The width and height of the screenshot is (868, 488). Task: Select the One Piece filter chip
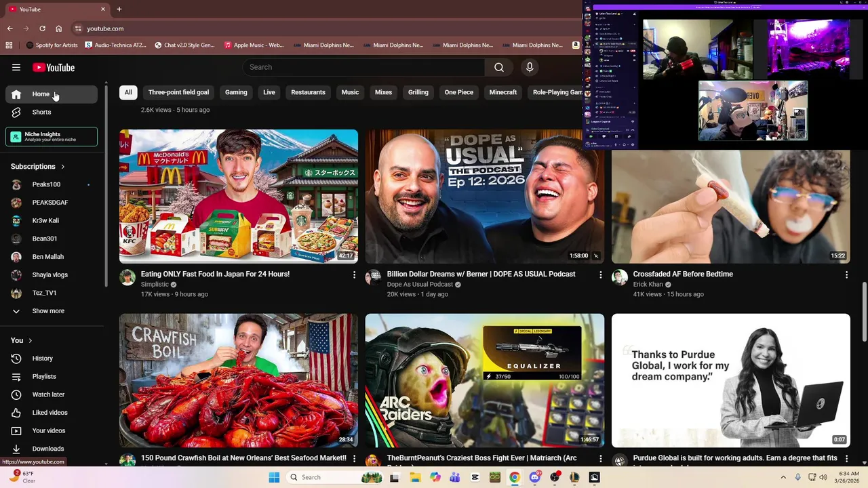click(459, 92)
